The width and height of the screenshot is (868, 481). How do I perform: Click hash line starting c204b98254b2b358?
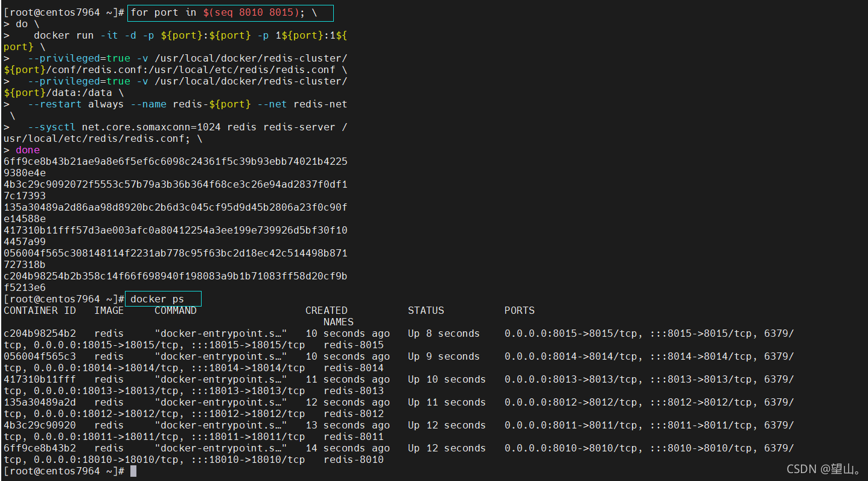pyautogui.click(x=176, y=276)
